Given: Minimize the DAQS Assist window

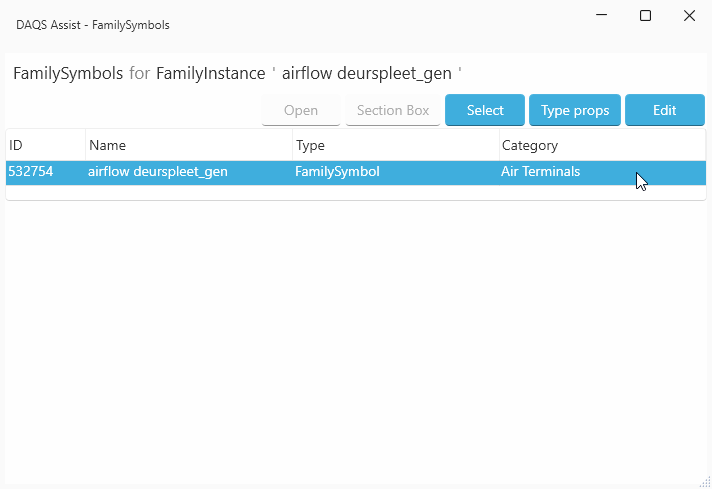Looking at the screenshot, I should pos(602,16).
